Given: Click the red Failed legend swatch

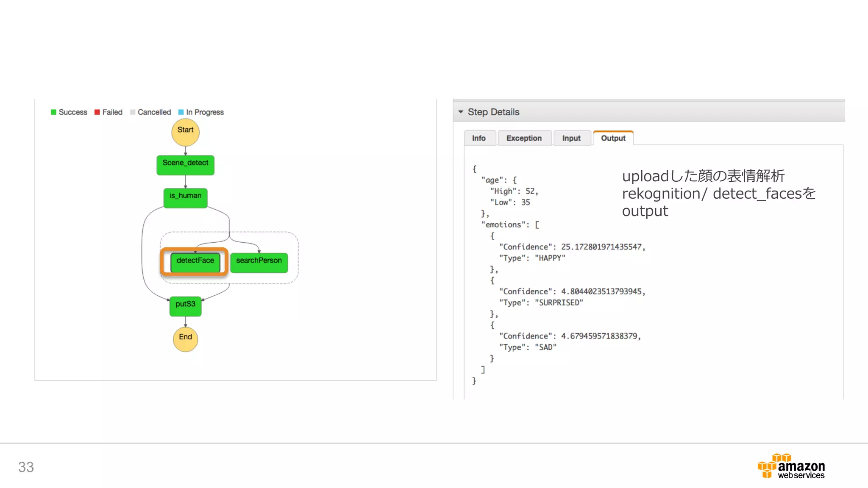Looking at the screenshot, I should (x=97, y=112).
